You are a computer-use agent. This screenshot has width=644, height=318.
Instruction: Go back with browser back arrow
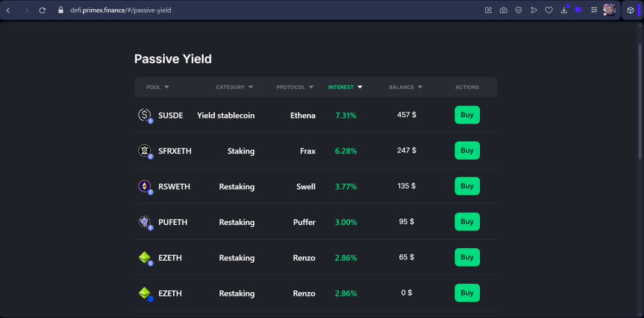pyautogui.click(x=8, y=10)
